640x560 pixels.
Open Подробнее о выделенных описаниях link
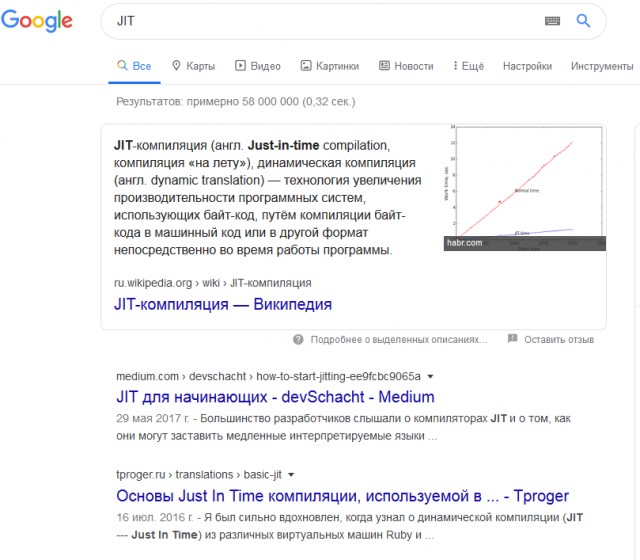(x=399, y=340)
